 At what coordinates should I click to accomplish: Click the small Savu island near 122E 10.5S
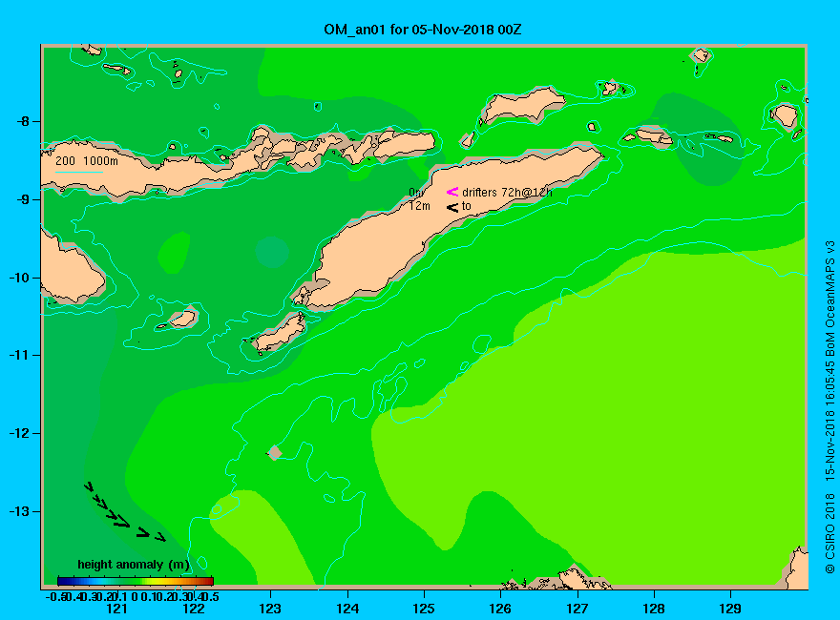[182, 319]
